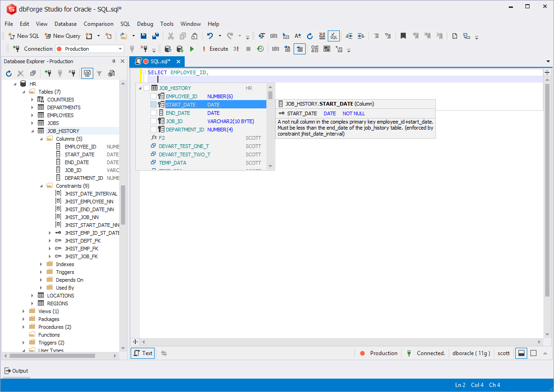The image size is (554, 392).
Task: Pin the Database Explorer panel
Action: [x=114, y=61]
